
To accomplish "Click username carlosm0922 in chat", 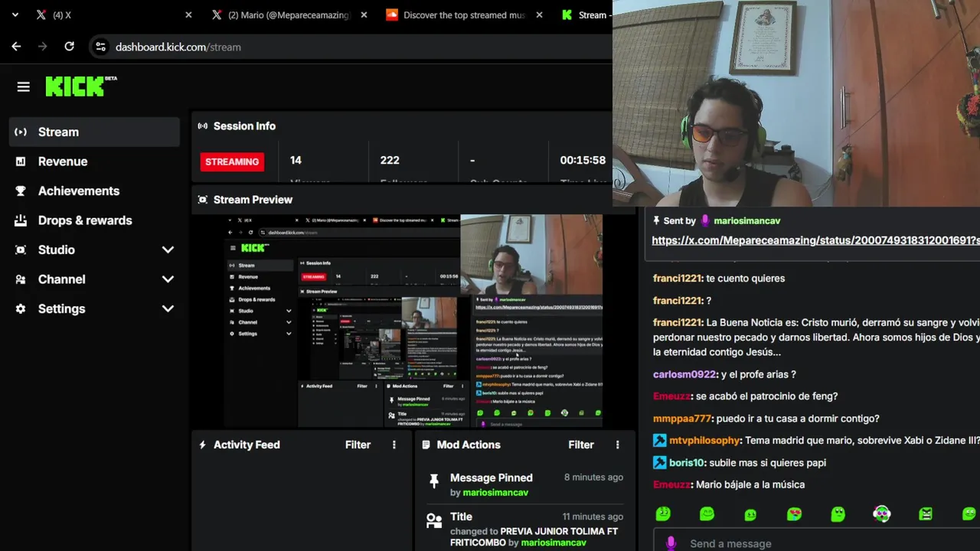I will tap(684, 375).
